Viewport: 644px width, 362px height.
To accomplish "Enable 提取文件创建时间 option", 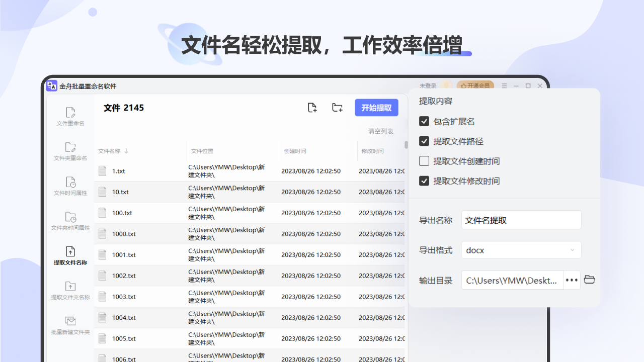I will [424, 161].
